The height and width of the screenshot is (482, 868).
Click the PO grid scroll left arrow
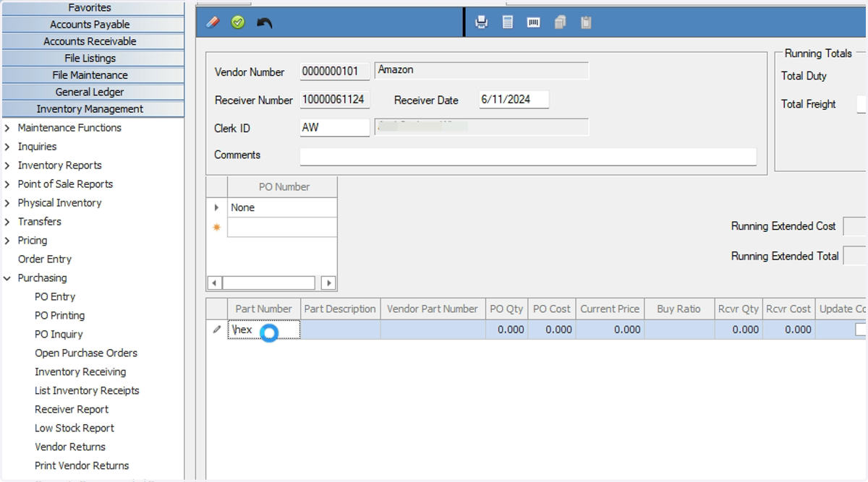(215, 283)
